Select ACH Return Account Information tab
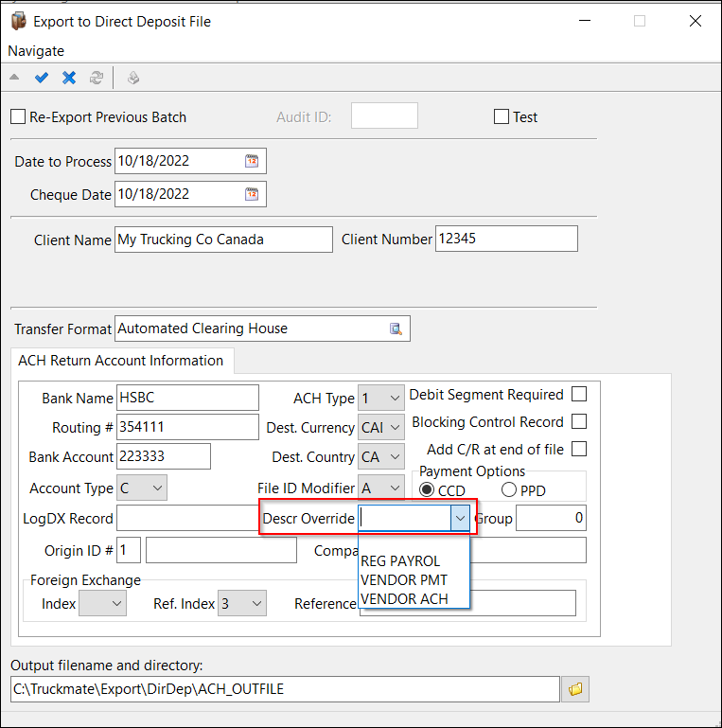The image size is (722, 728). [121, 361]
